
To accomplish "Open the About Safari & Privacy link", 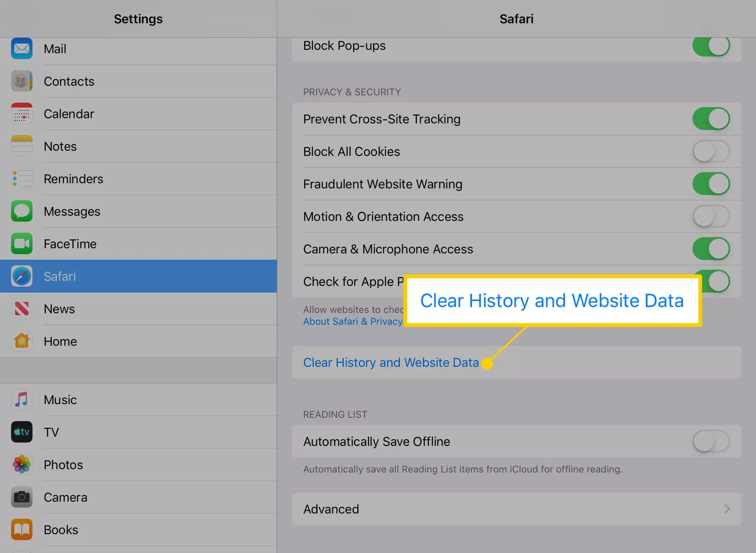I will click(353, 321).
